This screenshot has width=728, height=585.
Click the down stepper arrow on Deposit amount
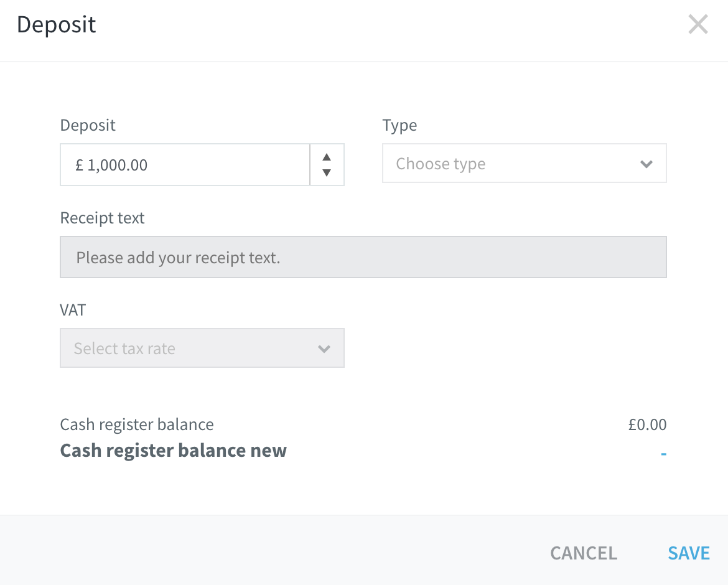click(x=327, y=173)
